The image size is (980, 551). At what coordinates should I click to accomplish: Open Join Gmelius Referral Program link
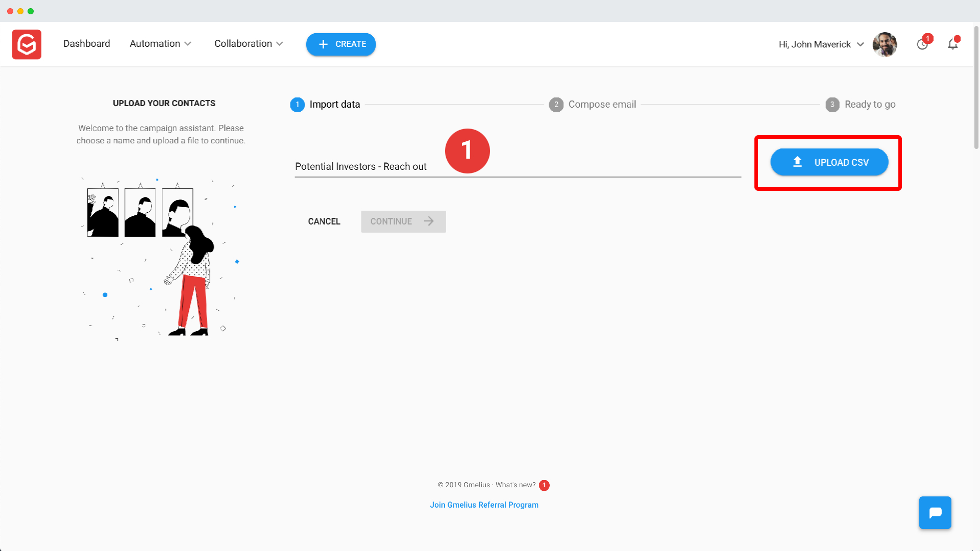(x=484, y=505)
